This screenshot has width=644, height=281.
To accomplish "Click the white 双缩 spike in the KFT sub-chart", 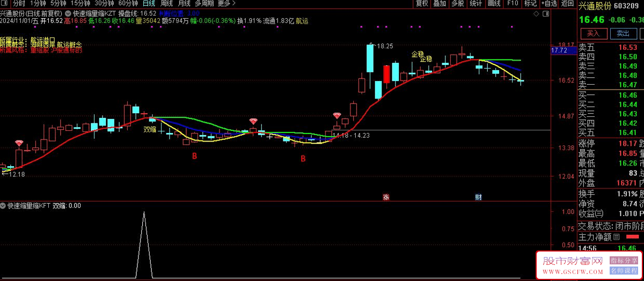I will 143,244.
